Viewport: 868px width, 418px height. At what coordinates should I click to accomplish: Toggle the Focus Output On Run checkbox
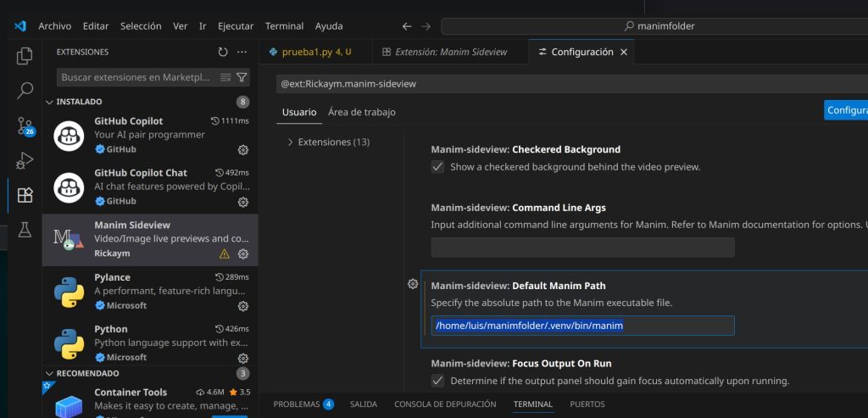437,381
